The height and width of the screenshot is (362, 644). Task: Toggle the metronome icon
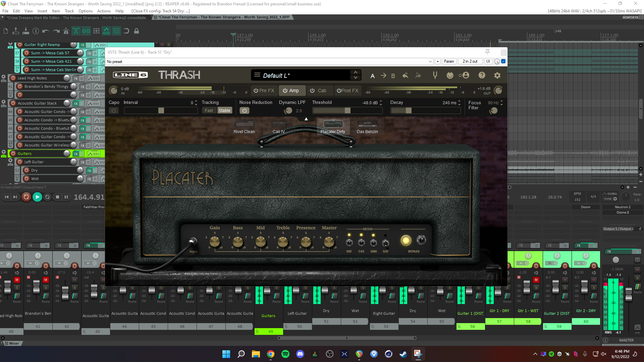click(66, 31)
